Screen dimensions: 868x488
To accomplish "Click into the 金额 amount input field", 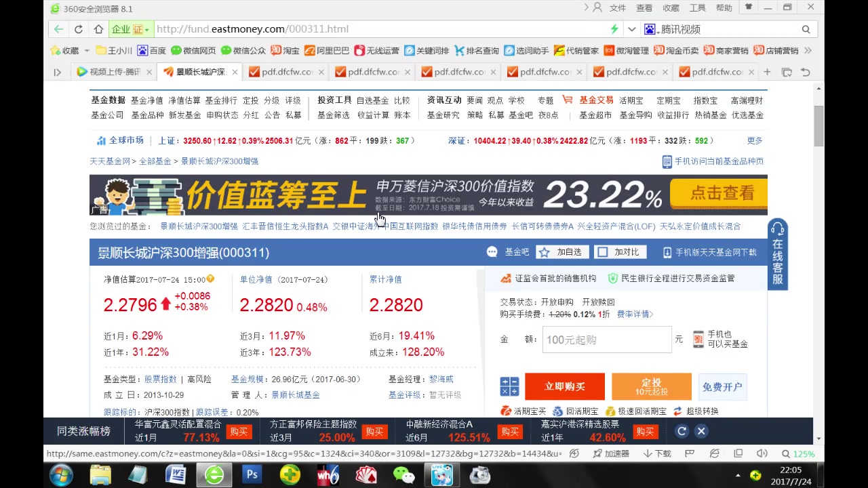I will click(x=607, y=340).
